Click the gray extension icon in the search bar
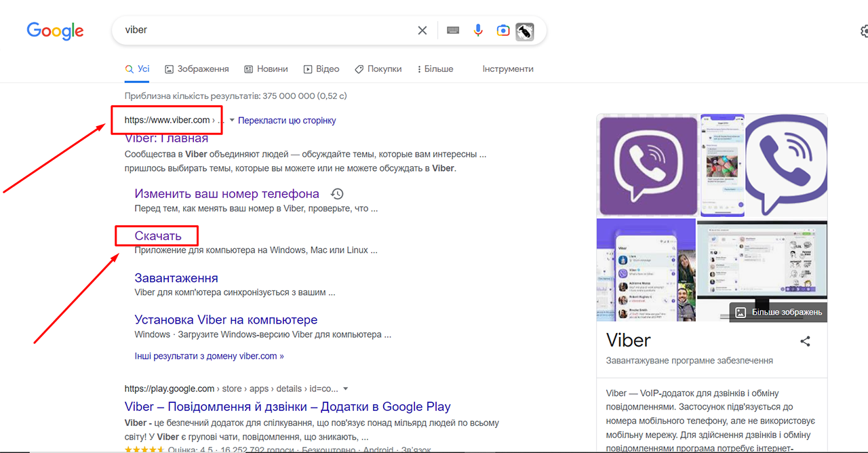This screenshot has height=453, width=868. (x=524, y=31)
